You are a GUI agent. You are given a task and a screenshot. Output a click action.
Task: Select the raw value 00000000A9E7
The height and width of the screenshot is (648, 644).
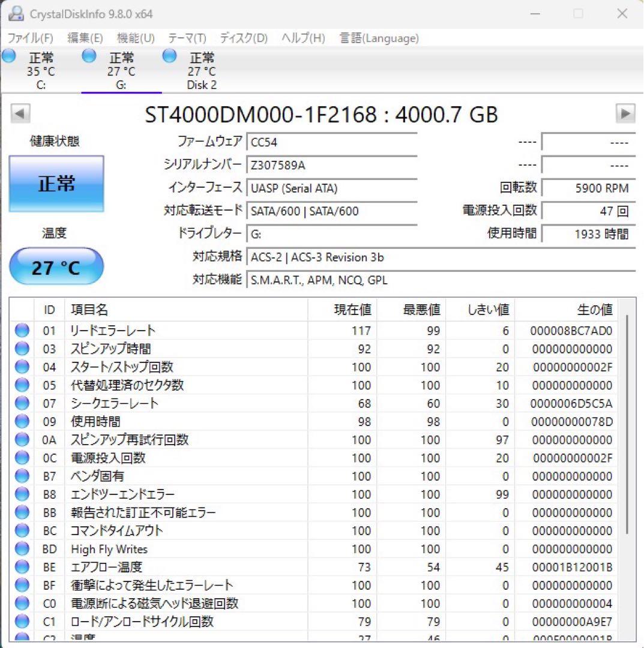pyautogui.click(x=572, y=622)
